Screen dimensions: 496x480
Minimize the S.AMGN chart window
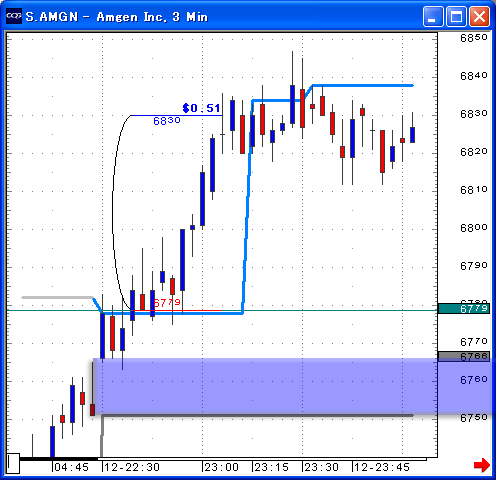click(433, 16)
